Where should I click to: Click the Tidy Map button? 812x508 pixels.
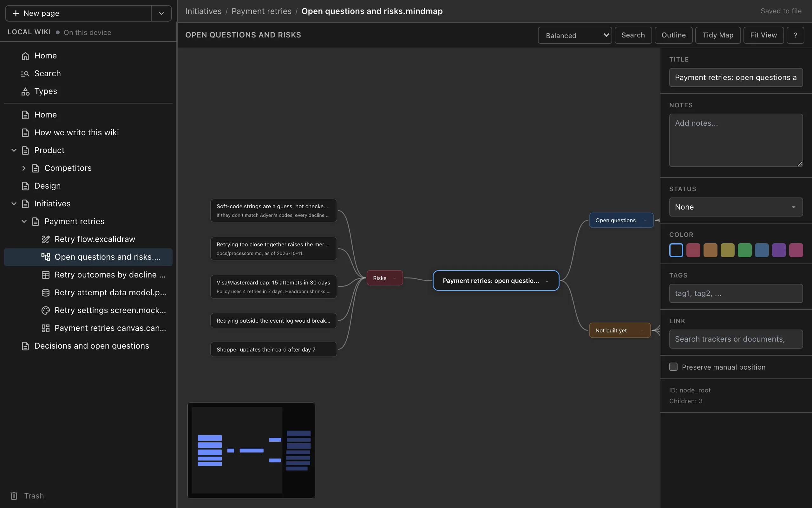718,35
